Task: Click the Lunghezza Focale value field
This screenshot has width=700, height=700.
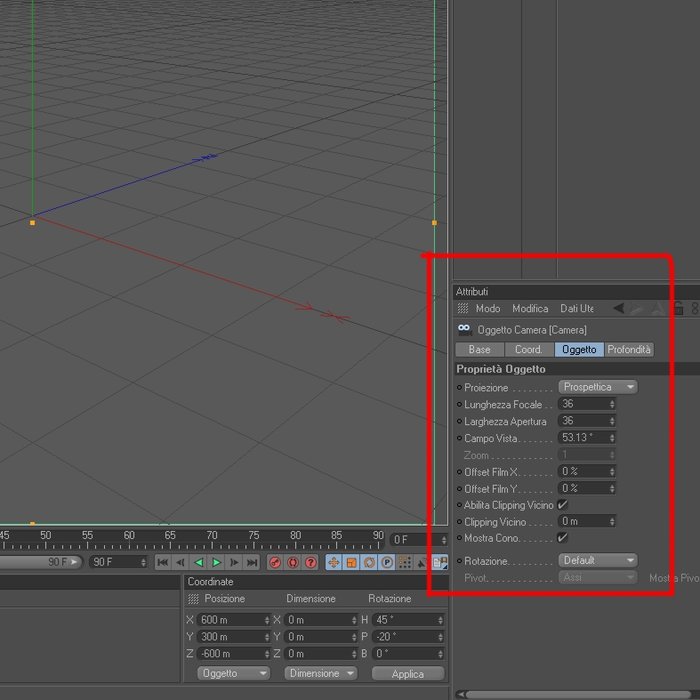Action: click(587, 404)
